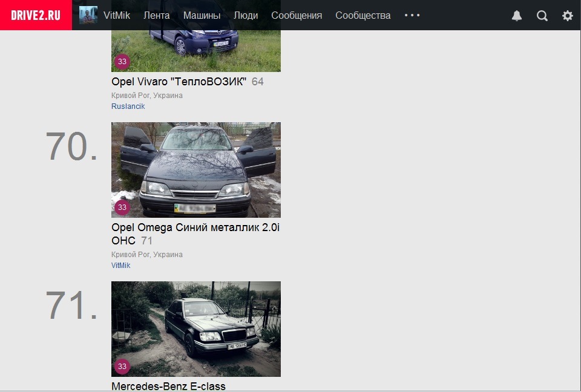This screenshot has height=392, width=581.
Task: Click the 33 badge on Opel Vivaro photo
Action: 122,62
